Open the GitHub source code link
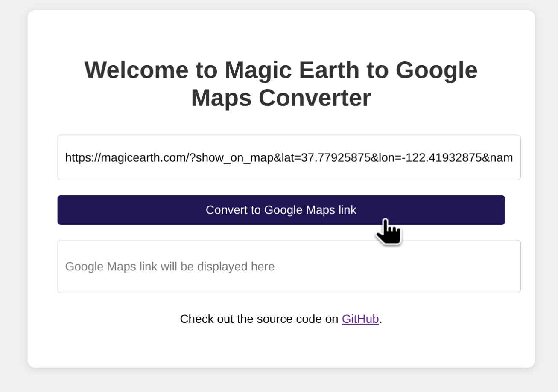Screen dimensions: 558x392 (360, 319)
